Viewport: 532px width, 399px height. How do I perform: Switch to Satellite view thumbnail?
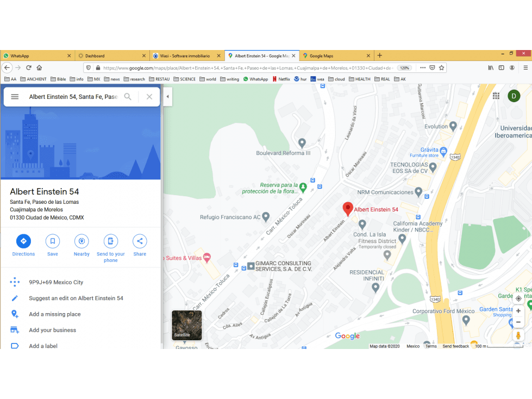tap(186, 325)
